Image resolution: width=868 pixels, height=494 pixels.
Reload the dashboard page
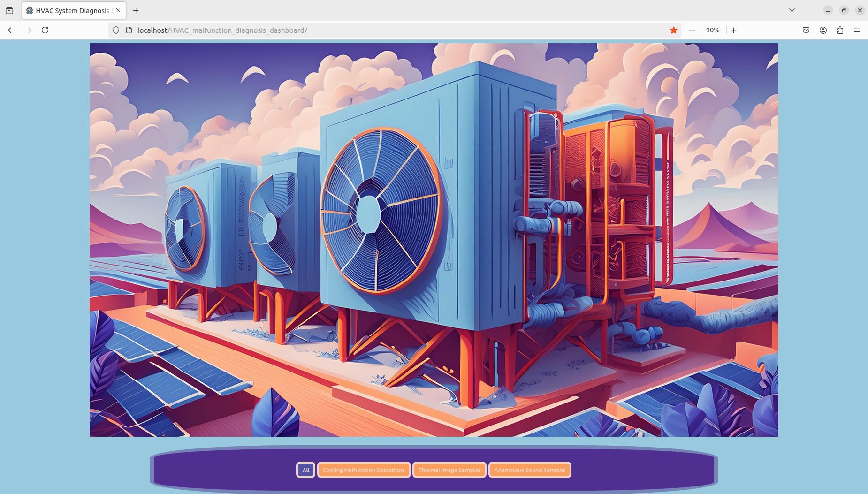45,30
